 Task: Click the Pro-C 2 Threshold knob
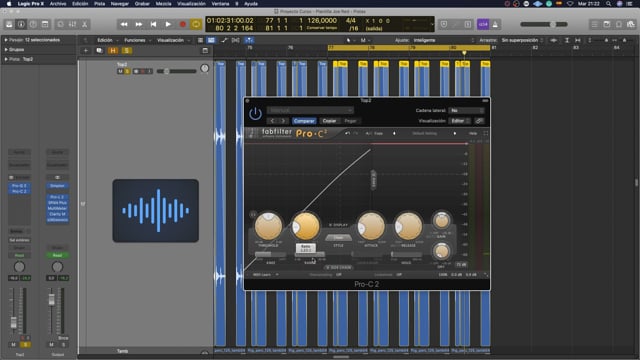(268, 226)
